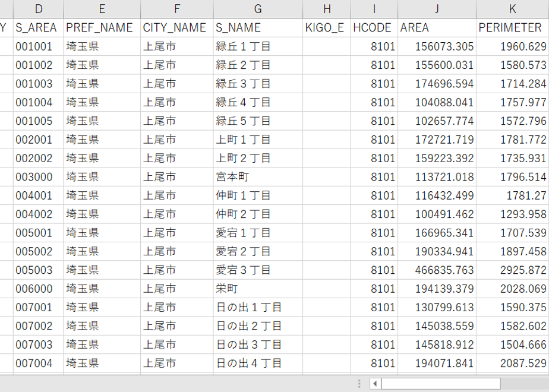
Task: Click the S_AREA header cell
Action: tap(39, 28)
